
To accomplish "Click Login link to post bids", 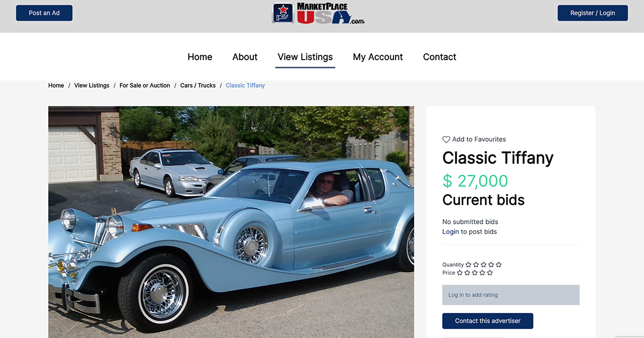I will (x=451, y=232).
